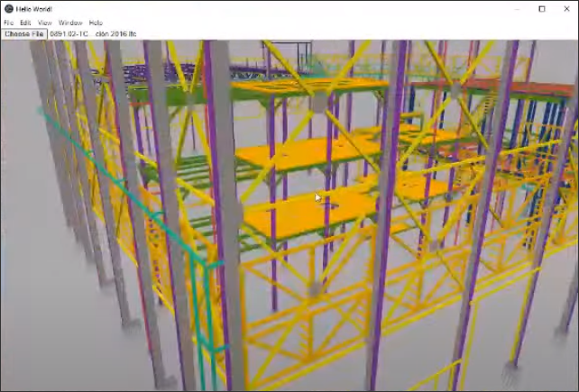This screenshot has width=579, height=392.
Task: Select the red beam in top-right corner
Action: [541, 87]
